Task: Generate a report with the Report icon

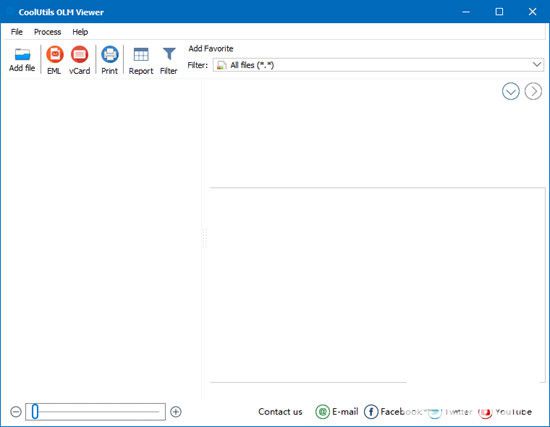Action: click(141, 55)
